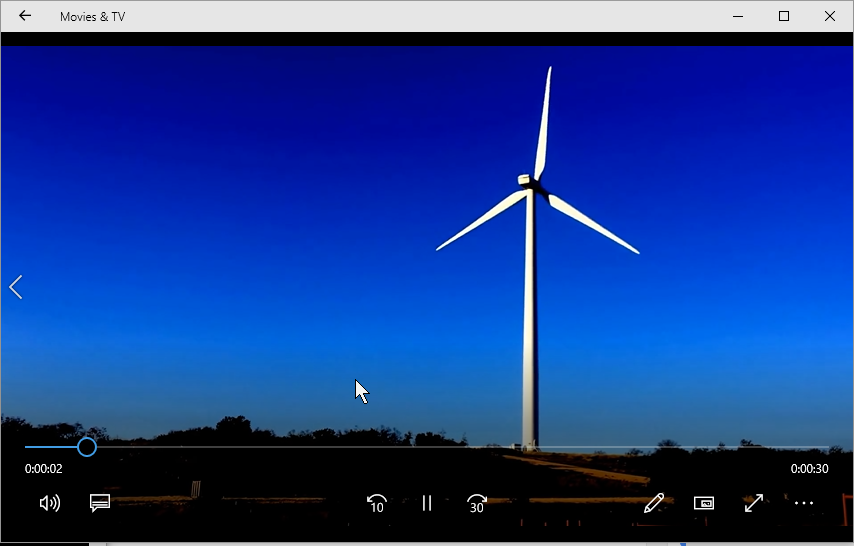Skip forward 30 seconds
Screen dimensions: 854x546
(477, 503)
